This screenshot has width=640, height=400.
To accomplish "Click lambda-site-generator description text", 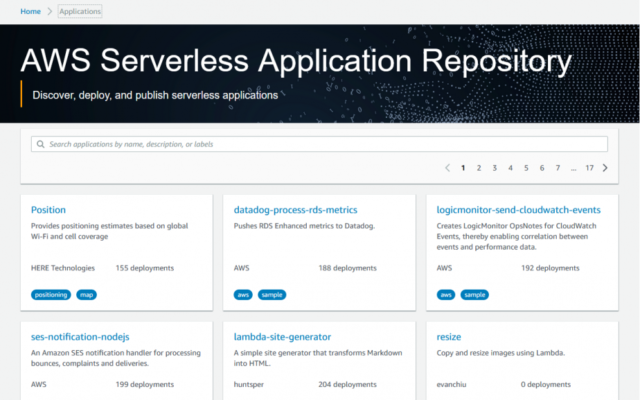I will coord(318,358).
